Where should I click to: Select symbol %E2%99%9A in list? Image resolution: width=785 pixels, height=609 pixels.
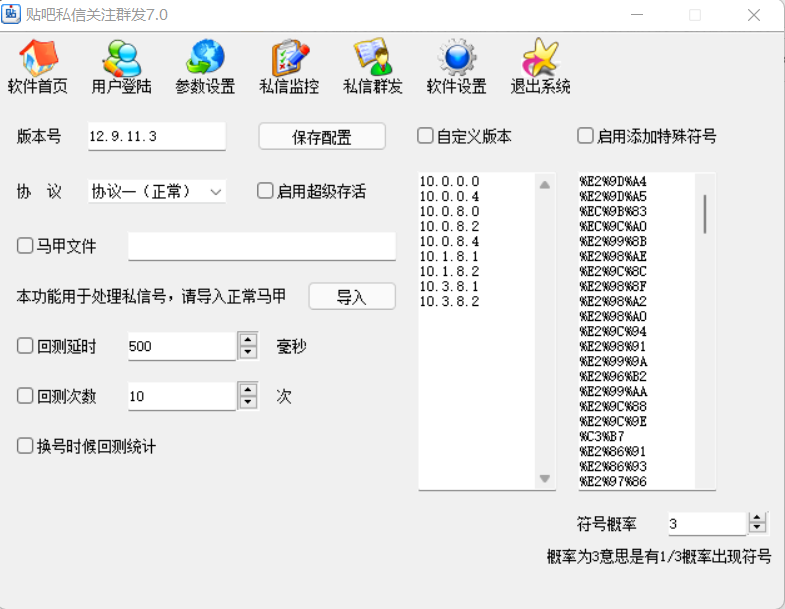613,362
